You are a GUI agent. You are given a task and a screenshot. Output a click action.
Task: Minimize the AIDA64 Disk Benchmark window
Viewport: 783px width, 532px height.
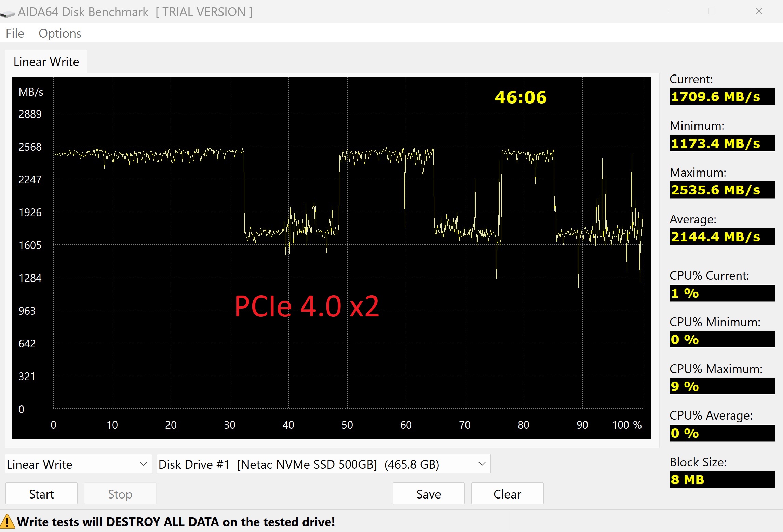(x=665, y=11)
